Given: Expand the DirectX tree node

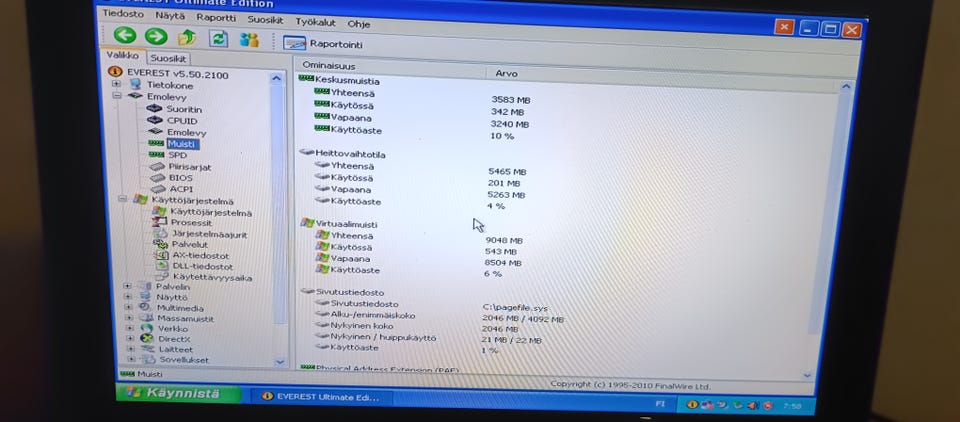Looking at the screenshot, I should (x=130, y=338).
